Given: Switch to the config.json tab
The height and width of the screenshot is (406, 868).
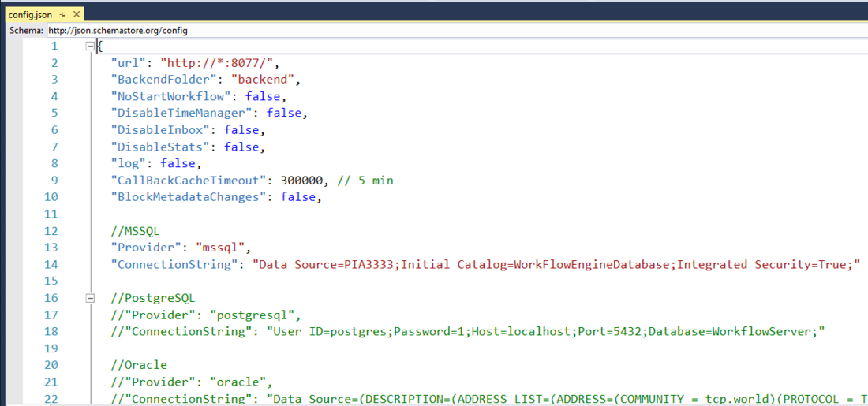Looking at the screenshot, I should pos(32,14).
